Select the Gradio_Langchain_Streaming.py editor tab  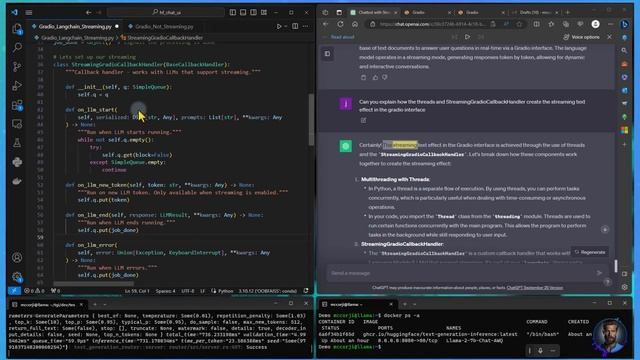75,27
